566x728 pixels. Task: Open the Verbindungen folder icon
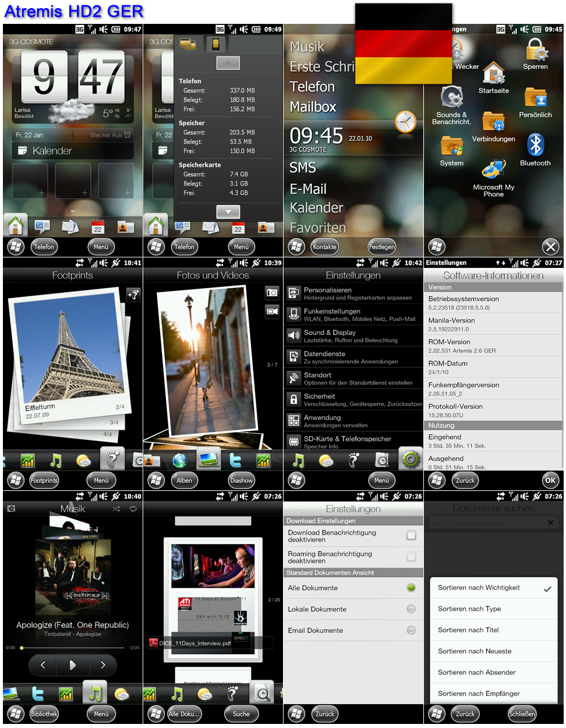click(494, 122)
